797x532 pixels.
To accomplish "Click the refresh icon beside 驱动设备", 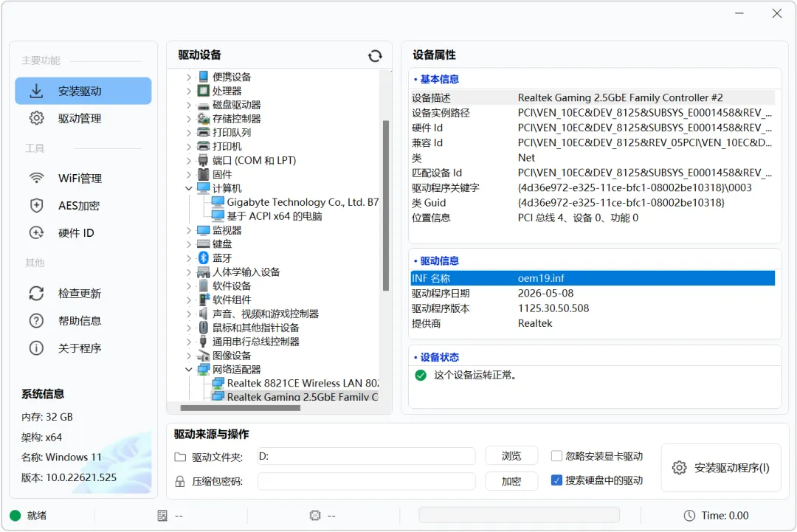I will (375, 56).
